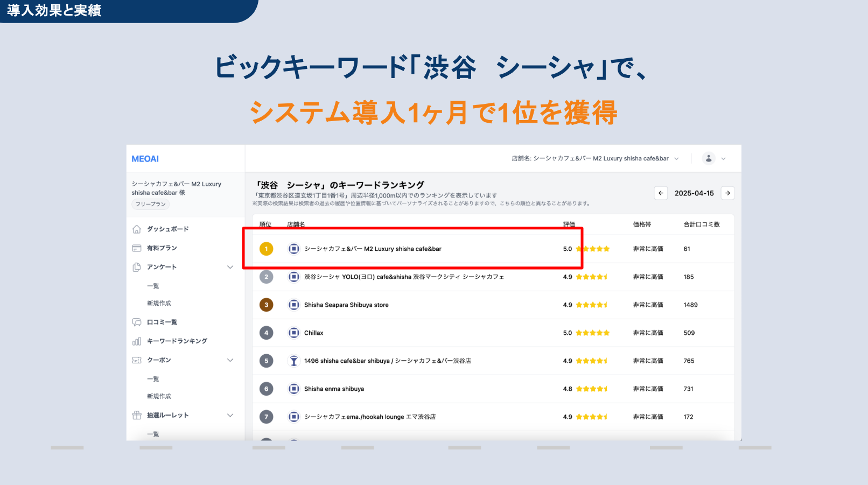Image resolution: width=868 pixels, height=485 pixels.
Task: Click the bronze rank 3 badge
Action: point(266,305)
